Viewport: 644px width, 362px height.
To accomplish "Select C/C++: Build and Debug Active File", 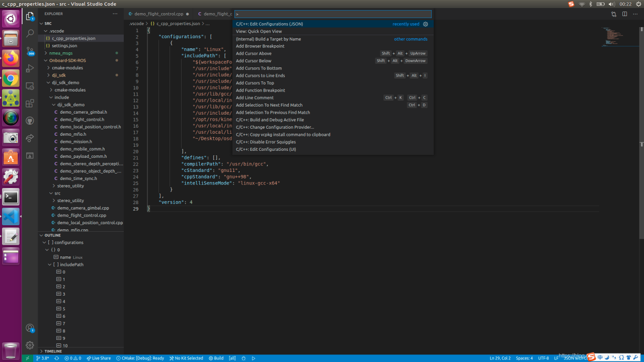I will point(333,120).
